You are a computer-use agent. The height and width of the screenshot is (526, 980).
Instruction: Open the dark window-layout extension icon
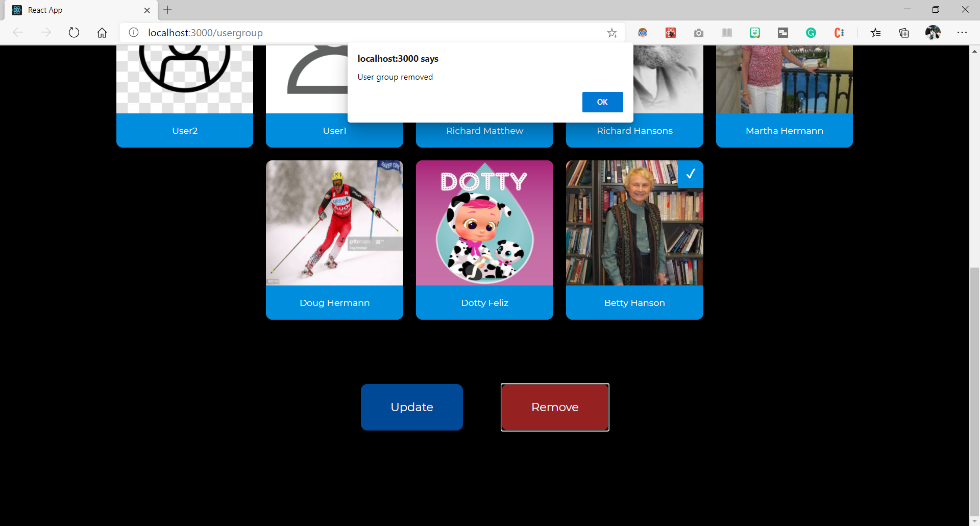[x=783, y=33]
